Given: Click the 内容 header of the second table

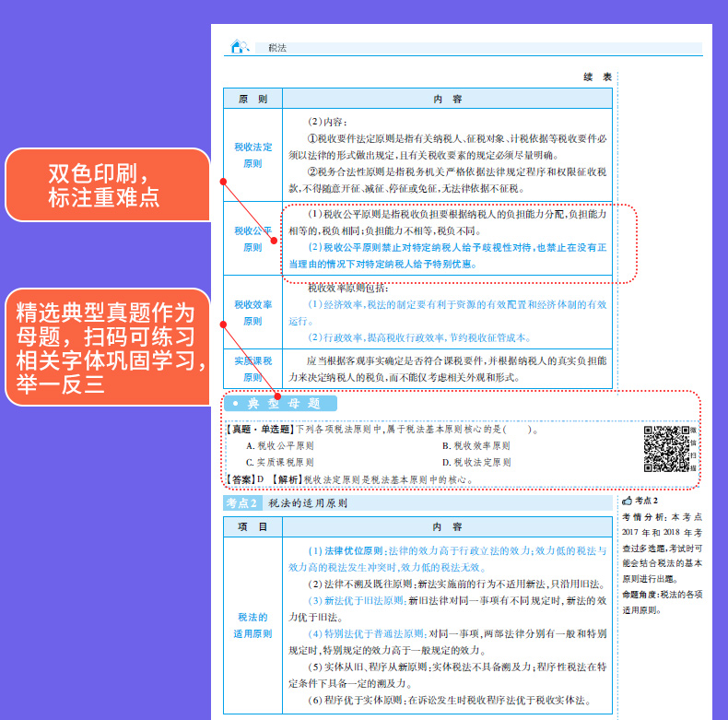Looking at the screenshot, I should coord(447,526).
